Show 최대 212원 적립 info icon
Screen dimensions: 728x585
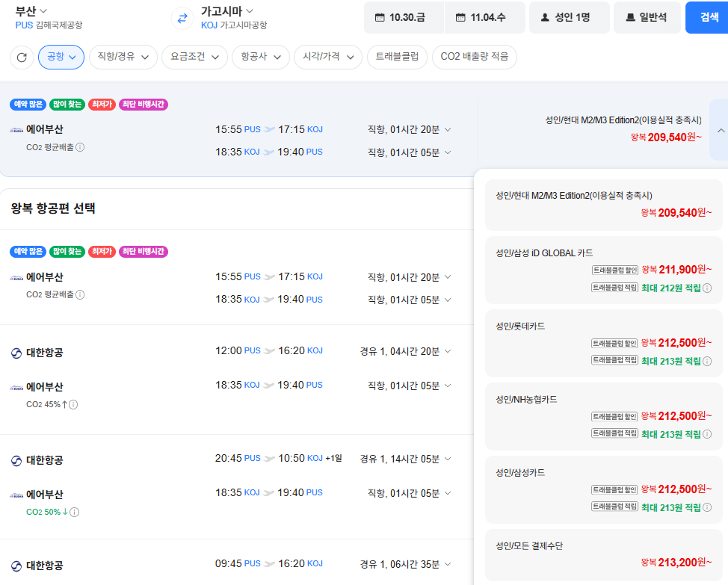pyautogui.click(x=707, y=288)
